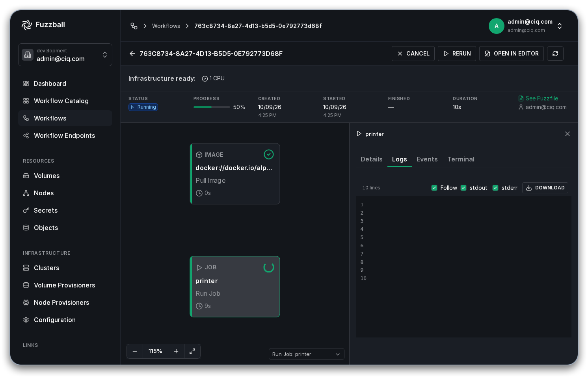This screenshot has height=378, width=588.
Task: Rerun the workflow
Action: pyautogui.click(x=457, y=54)
